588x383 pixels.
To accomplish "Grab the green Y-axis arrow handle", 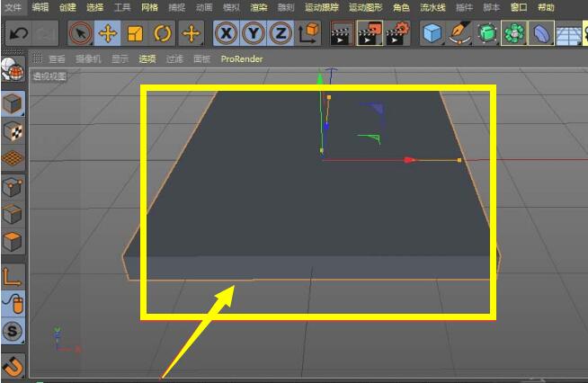I will coord(320,79).
